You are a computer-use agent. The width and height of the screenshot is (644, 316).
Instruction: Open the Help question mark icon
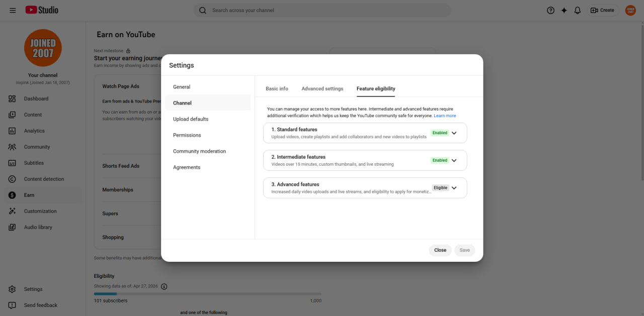click(x=550, y=10)
